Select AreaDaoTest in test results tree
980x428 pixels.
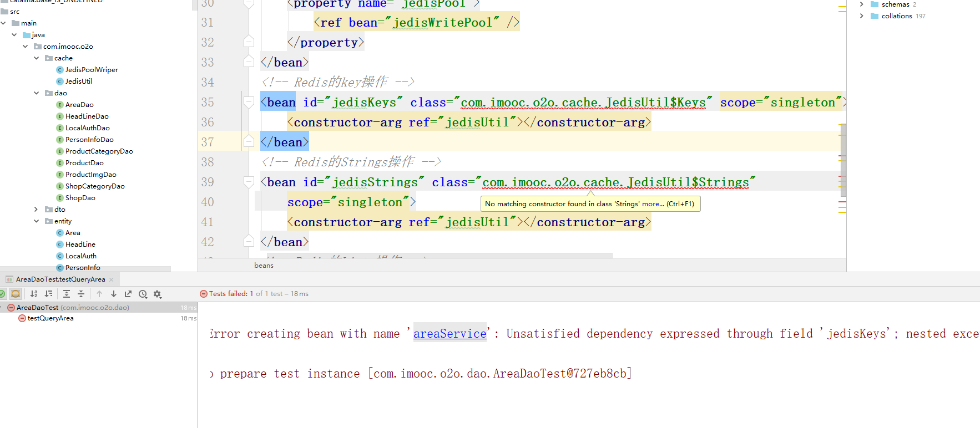point(99,307)
